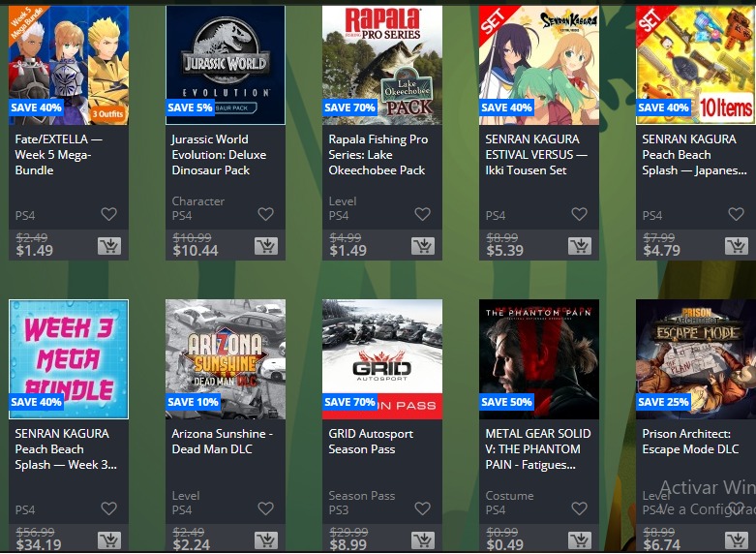Add Arizona Sunshine Dead Man DLC to cart
The width and height of the screenshot is (756, 554).
266,540
